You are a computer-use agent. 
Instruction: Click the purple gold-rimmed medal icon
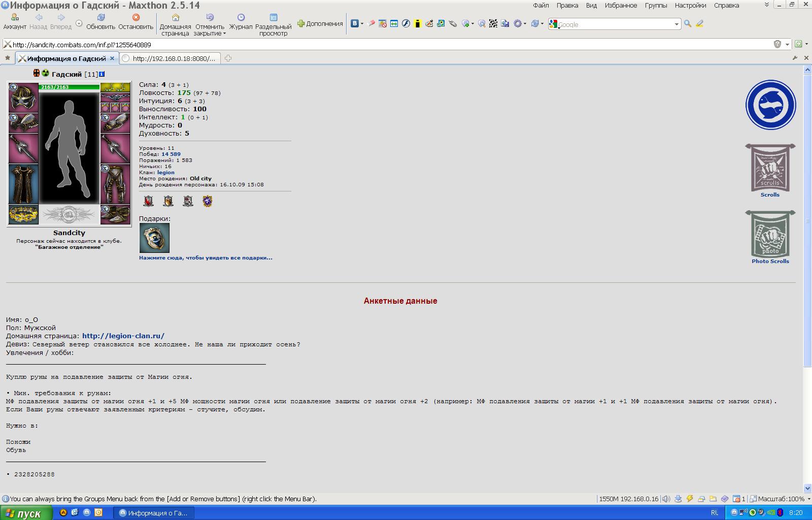point(207,201)
